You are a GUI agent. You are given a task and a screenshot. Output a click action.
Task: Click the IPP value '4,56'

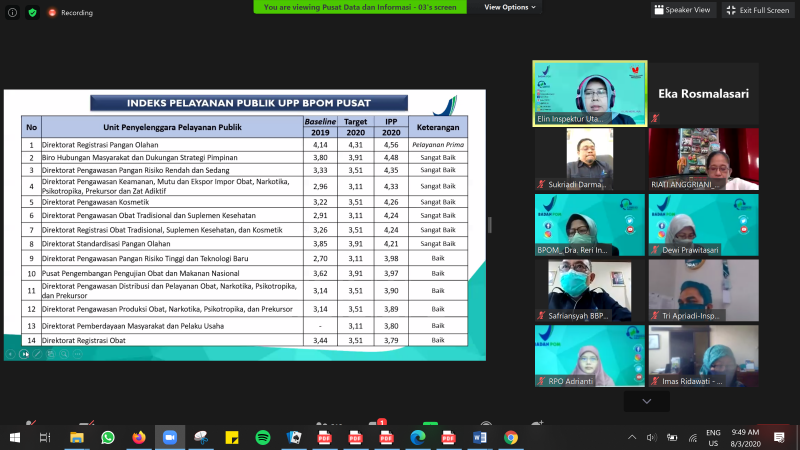pyautogui.click(x=391, y=145)
